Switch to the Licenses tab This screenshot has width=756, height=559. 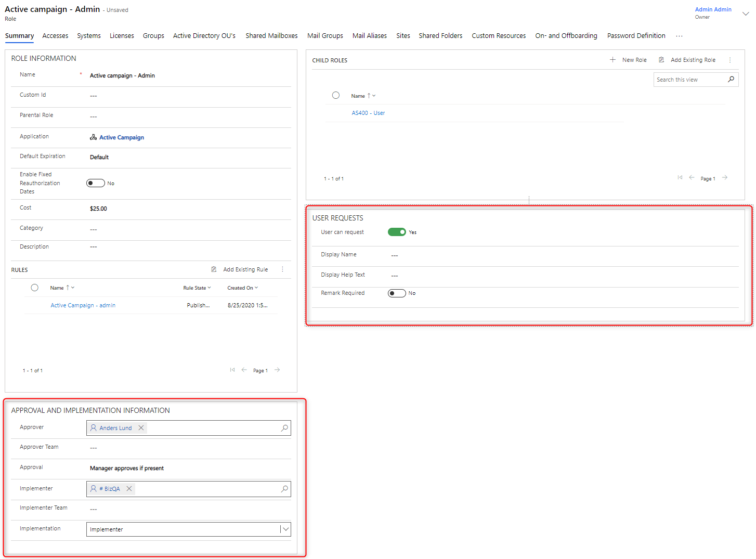[x=122, y=36]
